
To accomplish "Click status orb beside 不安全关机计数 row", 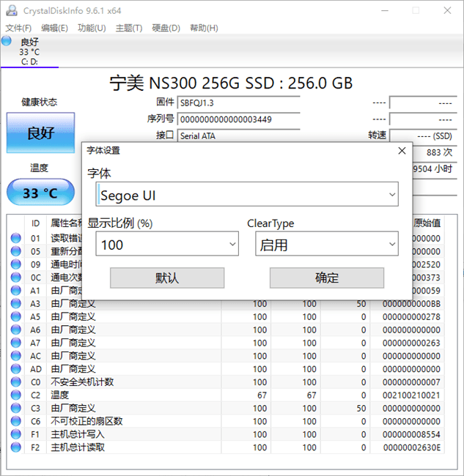I will [x=16, y=382].
